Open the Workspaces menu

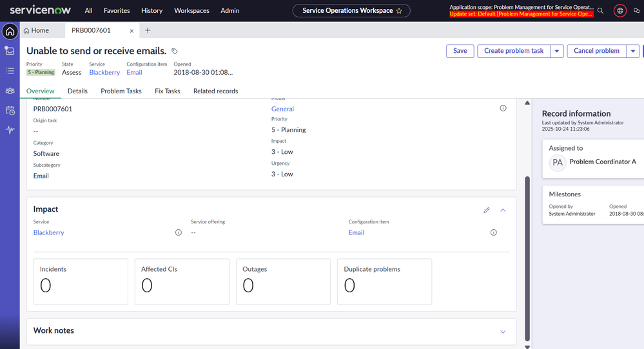coord(192,11)
